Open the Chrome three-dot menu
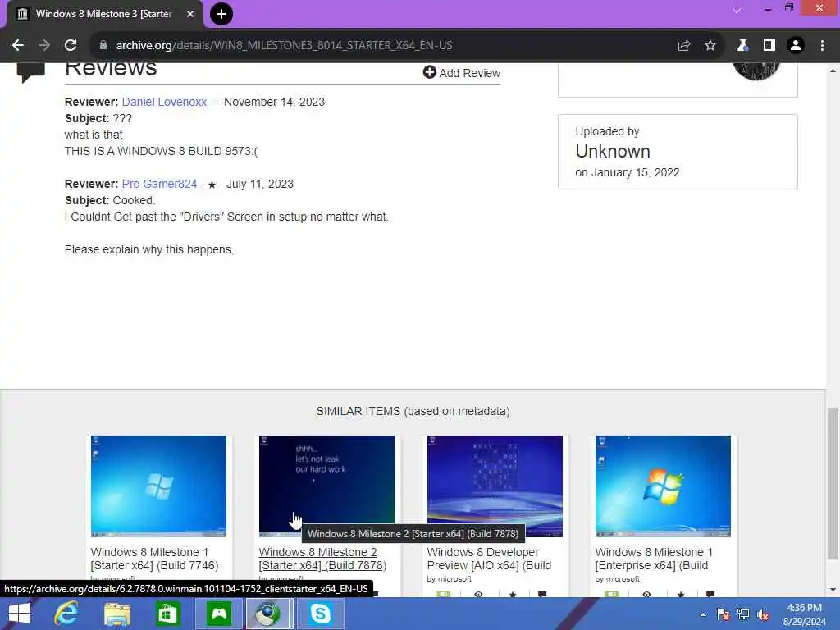 [x=822, y=46]
